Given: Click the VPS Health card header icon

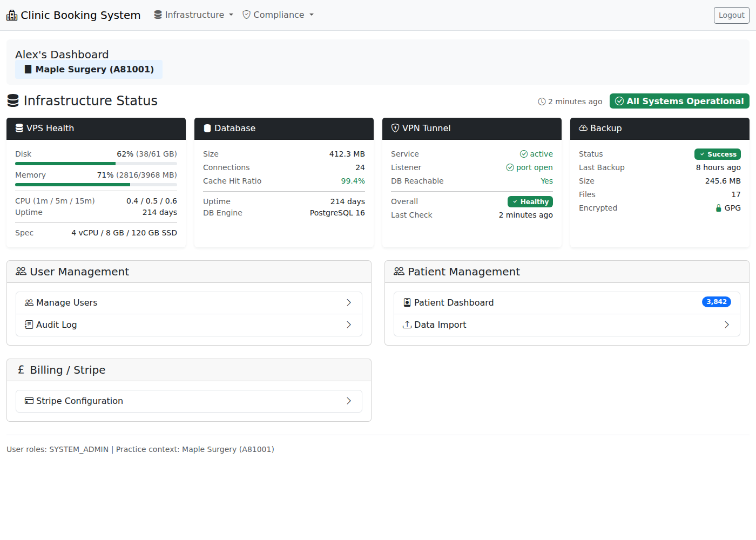Looking at the screenshot, I should point(19,128).
